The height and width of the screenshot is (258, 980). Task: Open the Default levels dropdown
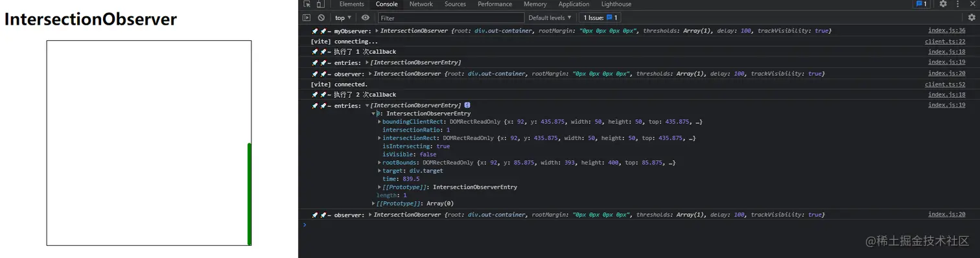[x=550, y=18]
